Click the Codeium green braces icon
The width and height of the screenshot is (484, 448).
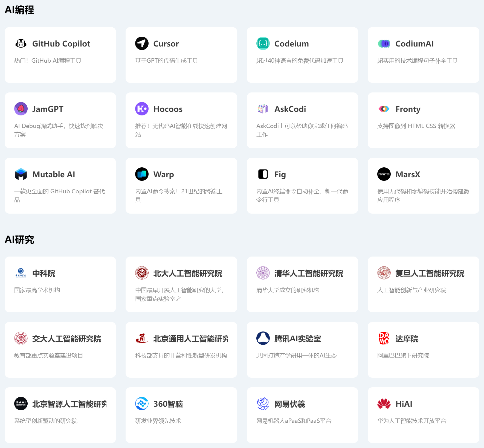click(263, 43)
